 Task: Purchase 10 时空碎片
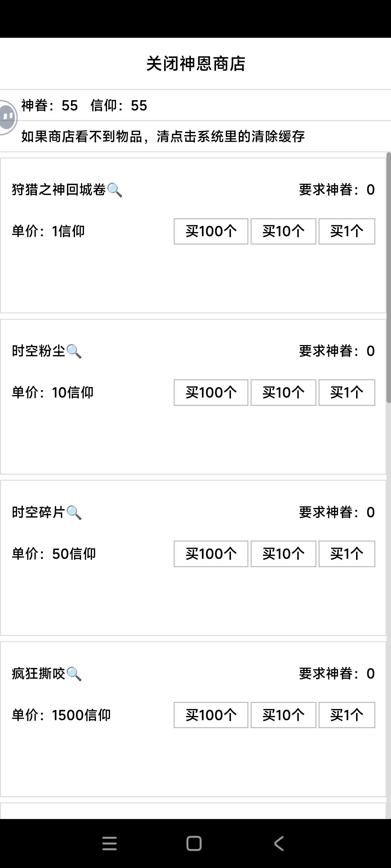point(283,554)
